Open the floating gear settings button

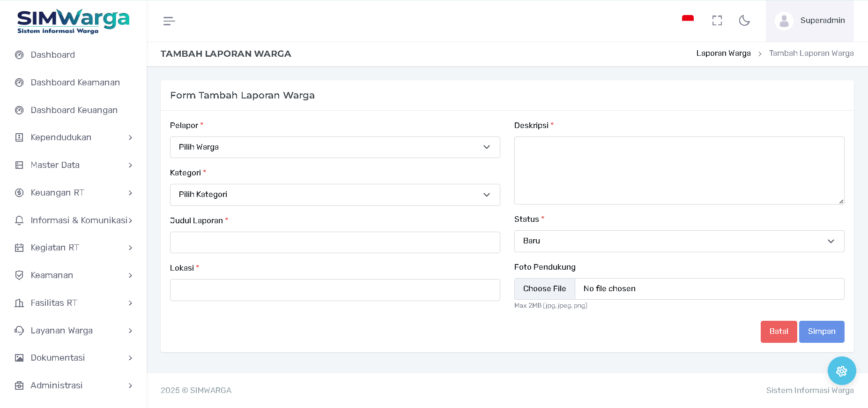[x=841, y=371]
